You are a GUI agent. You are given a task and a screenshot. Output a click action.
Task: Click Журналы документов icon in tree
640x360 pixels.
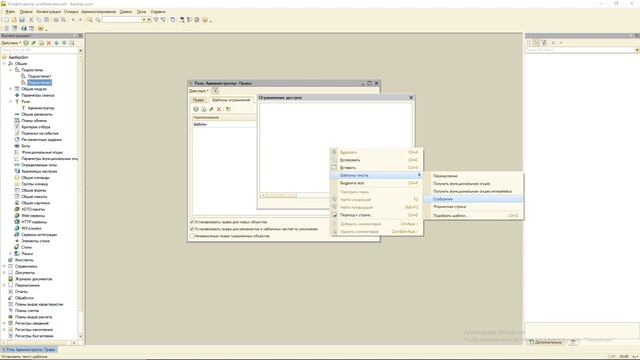[x=11, y=279]
